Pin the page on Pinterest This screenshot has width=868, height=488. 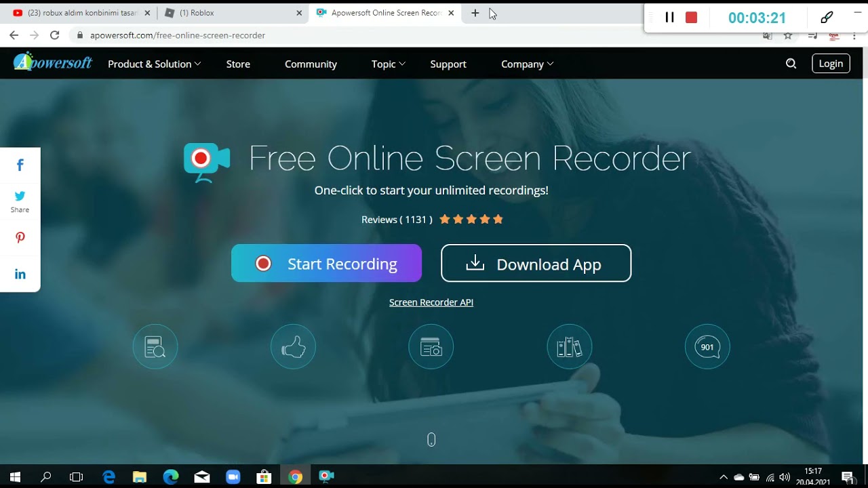[20, 238]
